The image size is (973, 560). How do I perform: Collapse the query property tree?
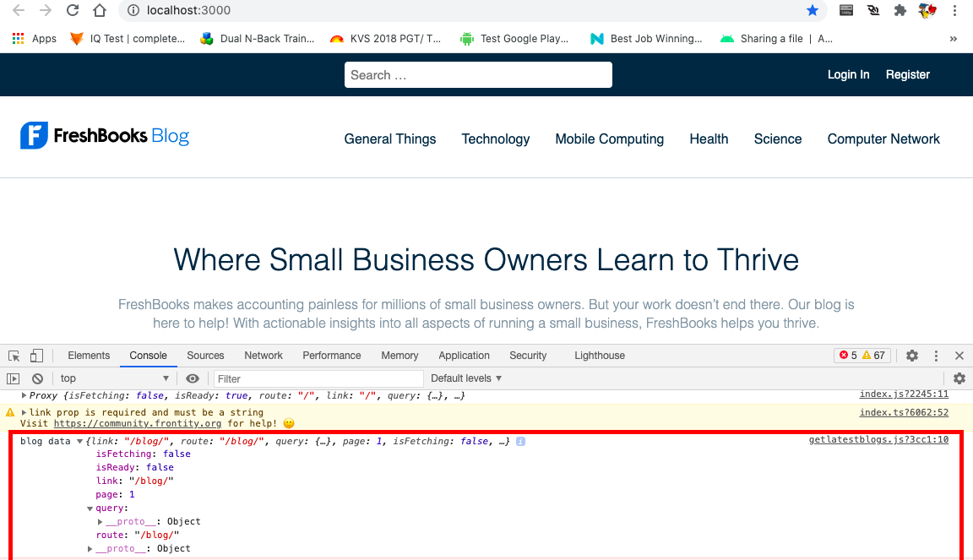point(90,508)
